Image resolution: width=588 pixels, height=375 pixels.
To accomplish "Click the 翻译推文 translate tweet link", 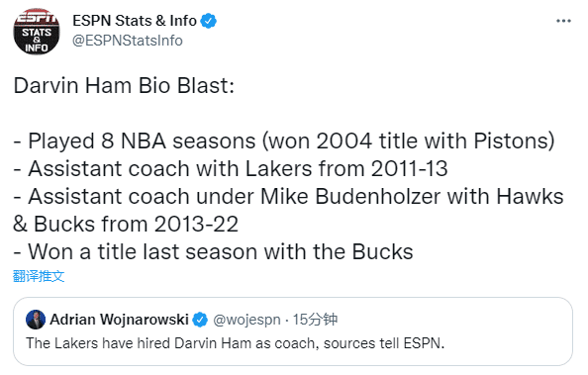I will [x=39, y=276].
